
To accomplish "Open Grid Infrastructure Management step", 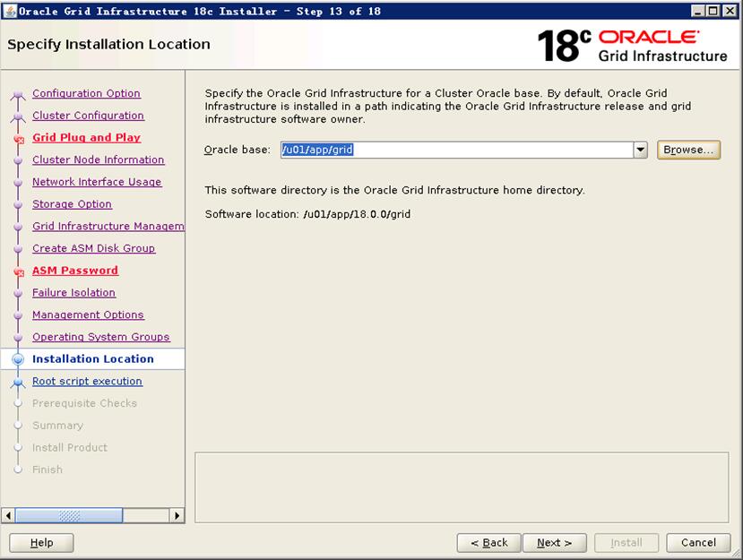I will click(108, 226).
